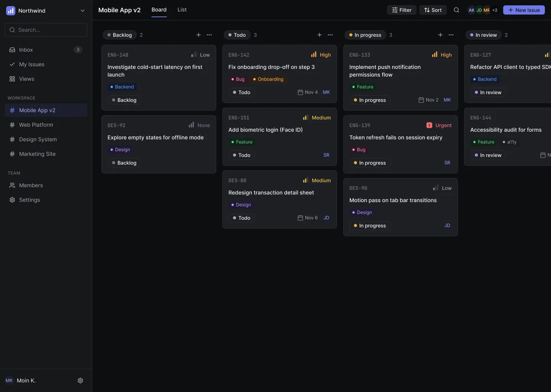The height and width of the screenshot is (392, 551).
Task: Click the None priority on DES-92
Action: tap(199, 125)
